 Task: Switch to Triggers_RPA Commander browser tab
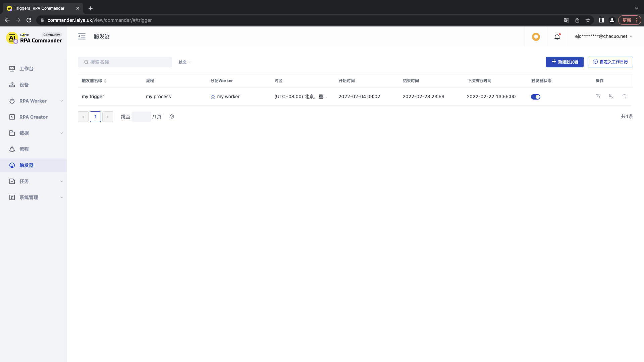point(43,8)
